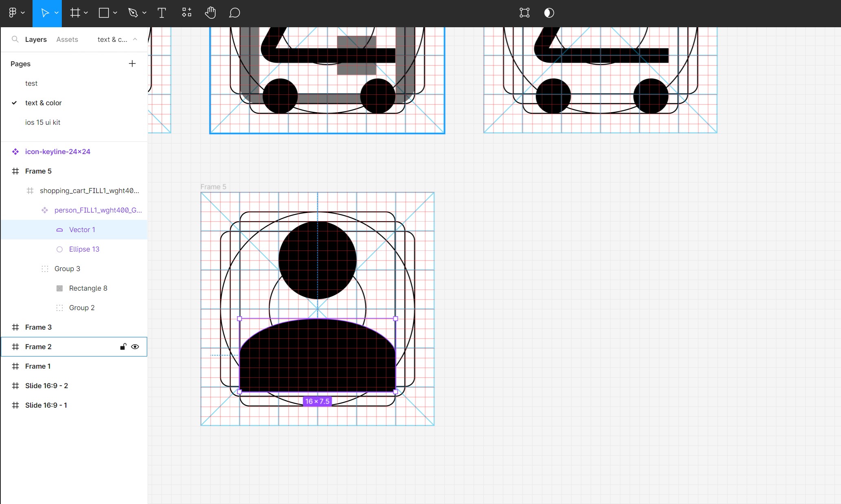Toggle the mask contrast icon
Viewport: 841px width, 504px height.
[x=549, y=13]
